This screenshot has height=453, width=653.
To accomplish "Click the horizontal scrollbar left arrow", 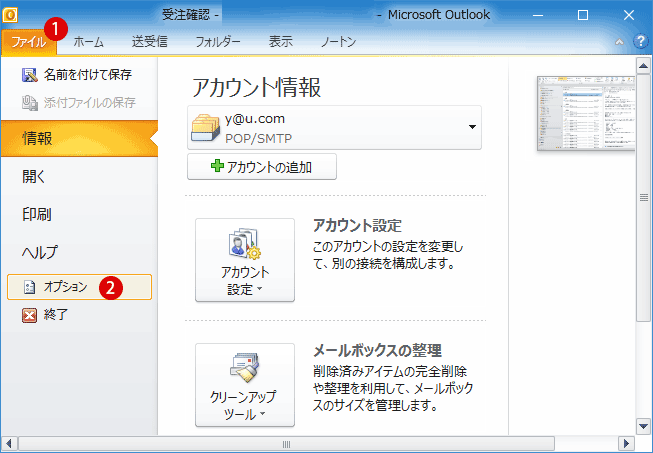I will [x=9, y=444].
